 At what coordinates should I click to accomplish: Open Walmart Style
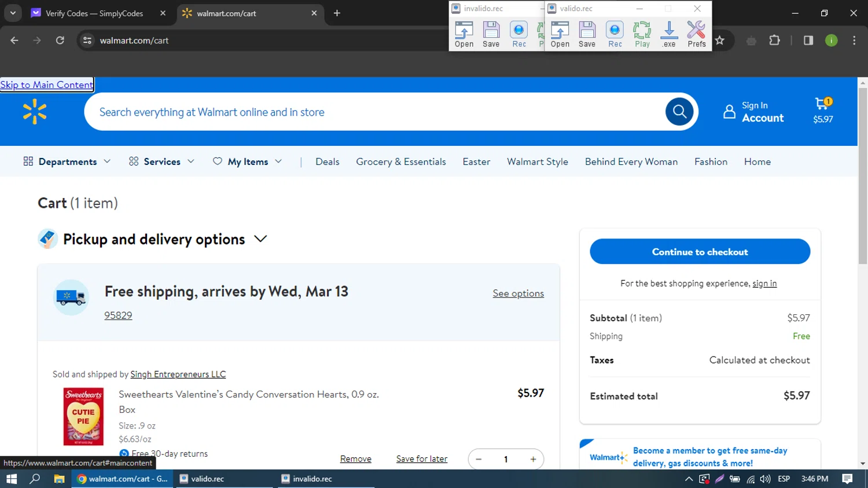coord(538,162)
